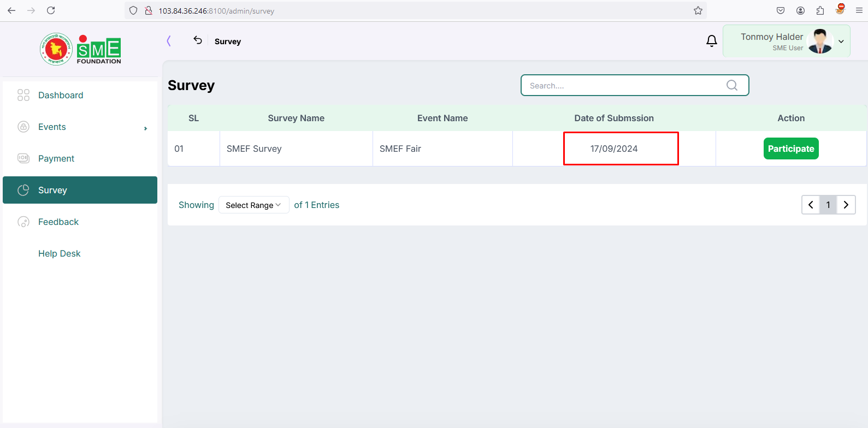Open the tracking protection shield icon
868x428 pixels.
tap(133, 10)
